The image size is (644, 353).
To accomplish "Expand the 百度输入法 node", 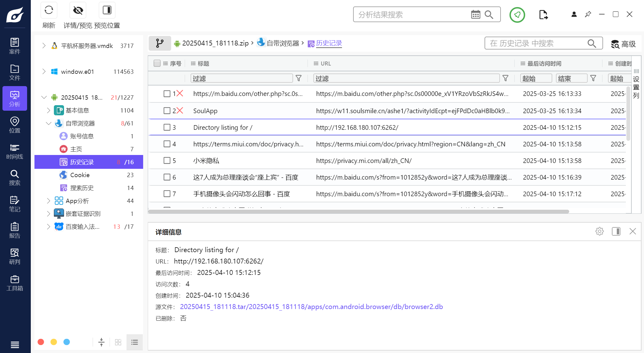I will pyautogui.click(x=48, y=226).
